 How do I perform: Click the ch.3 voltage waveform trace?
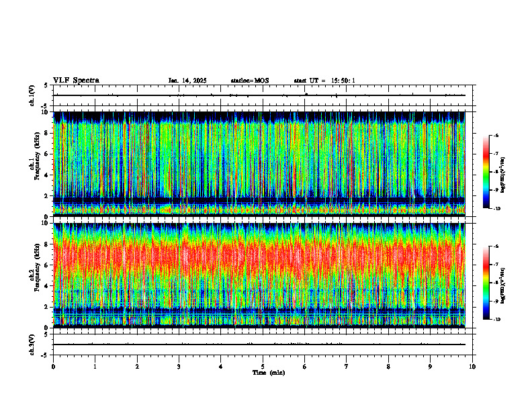point(259,345)
